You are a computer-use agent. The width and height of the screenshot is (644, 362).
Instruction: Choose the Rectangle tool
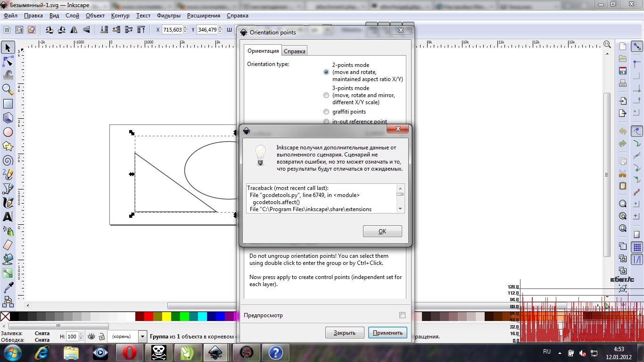(8, 104)
